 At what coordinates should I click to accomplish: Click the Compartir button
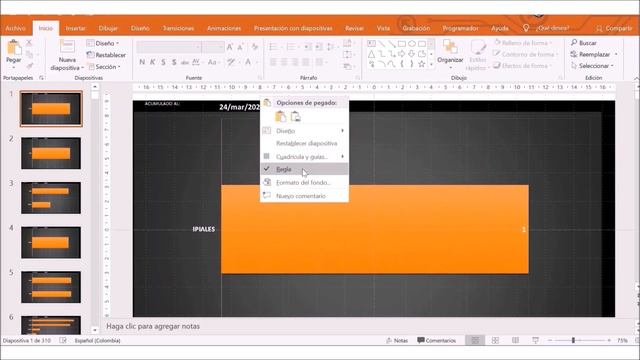click(x=614, y=28)
